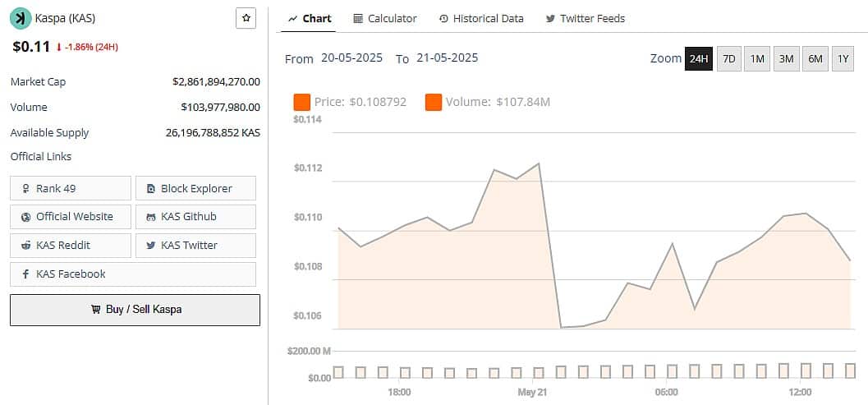Image resolution: width=868 pixels, height=405 pixels.
Task: Click the $200.00 M volume axis label
Action: coord(308,351)
